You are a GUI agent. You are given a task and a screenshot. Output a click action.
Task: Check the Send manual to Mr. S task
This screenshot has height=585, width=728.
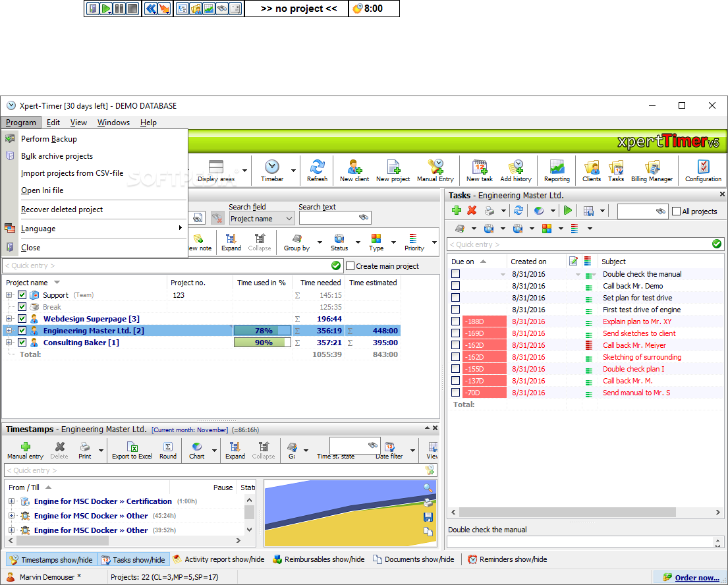[455, 393]
